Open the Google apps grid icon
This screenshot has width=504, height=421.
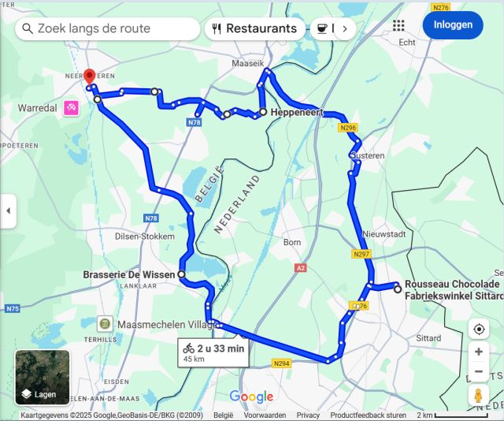pos(398,25)
